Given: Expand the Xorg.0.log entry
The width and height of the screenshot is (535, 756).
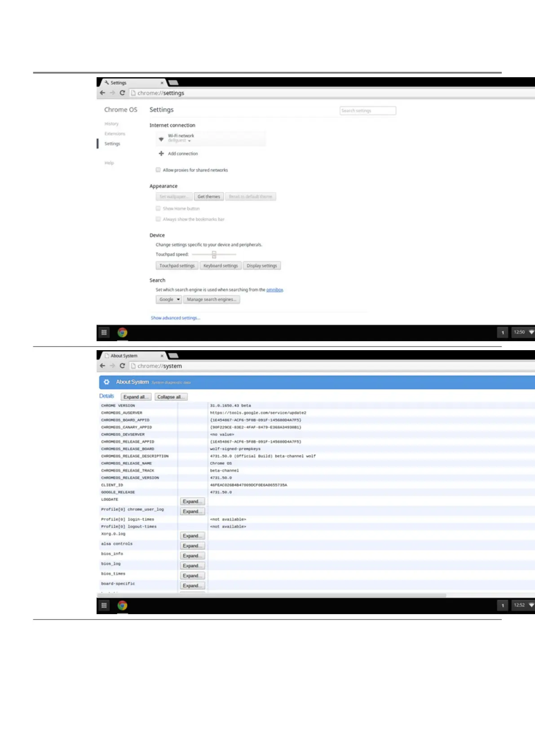Looking at the screenshot, I should point(193,536).
